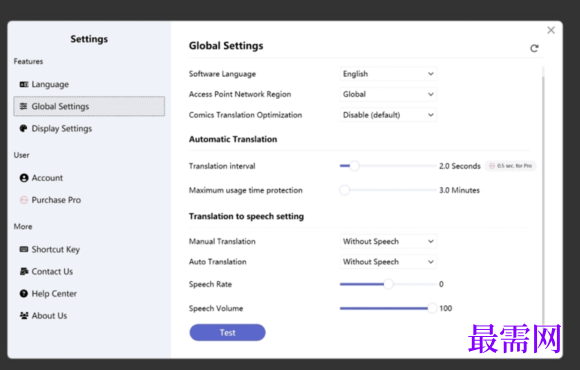This screenshot has width=580, height=370.
Task: Click the Speech Volume slider handle
Action: click(x=432, y=308)
